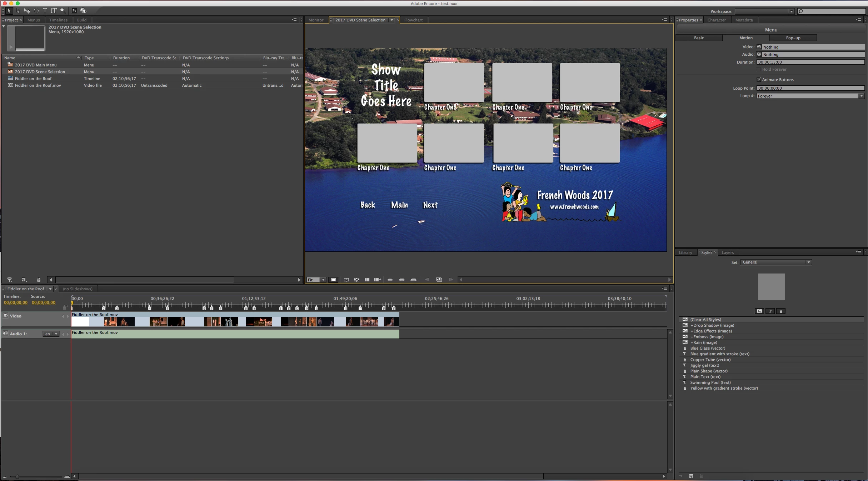
Task: Select the Vertical Text tool
Action: pos(54,11)
